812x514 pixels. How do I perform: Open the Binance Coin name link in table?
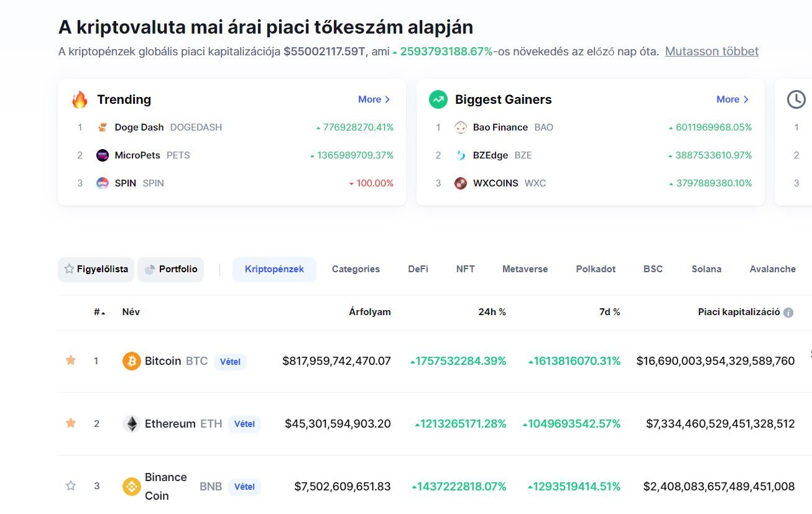pyautogui.click(x=166, y=486)
